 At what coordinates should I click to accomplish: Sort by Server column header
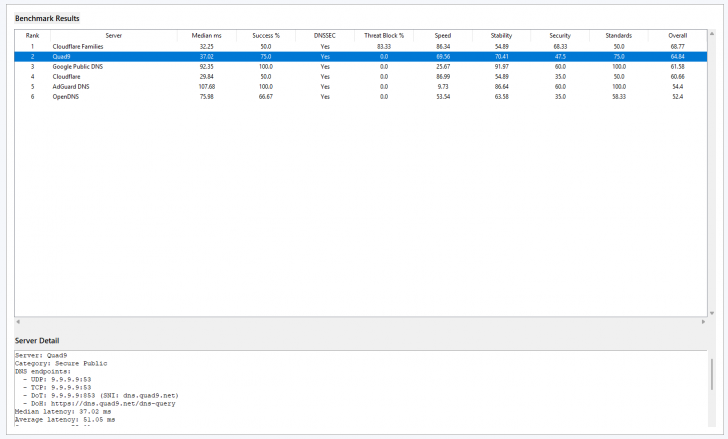(x=114, y=36)
